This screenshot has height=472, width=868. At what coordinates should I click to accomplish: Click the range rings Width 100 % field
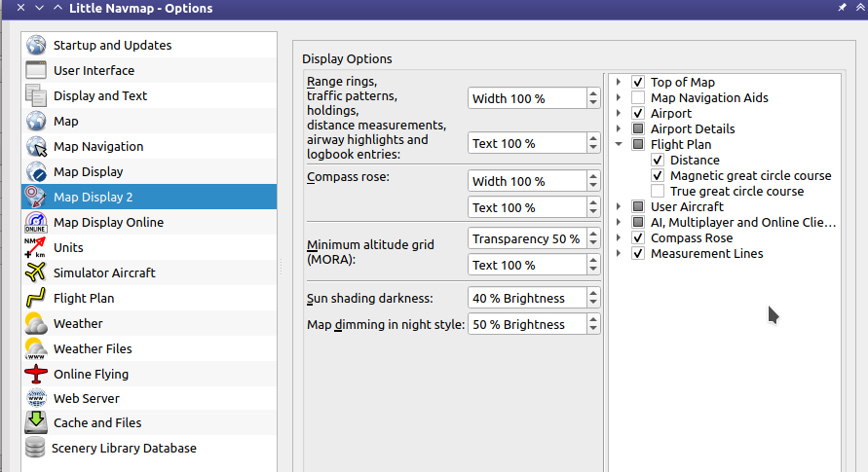[527, 98]
